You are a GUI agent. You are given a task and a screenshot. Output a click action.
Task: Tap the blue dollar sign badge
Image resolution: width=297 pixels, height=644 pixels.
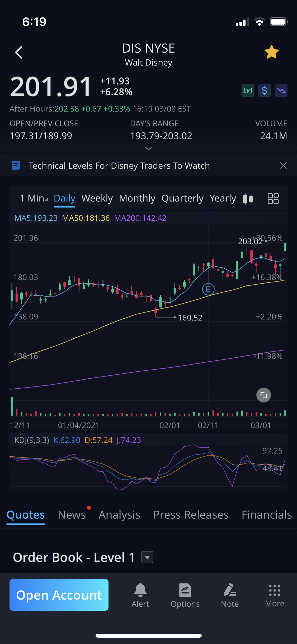pos(264,91)
